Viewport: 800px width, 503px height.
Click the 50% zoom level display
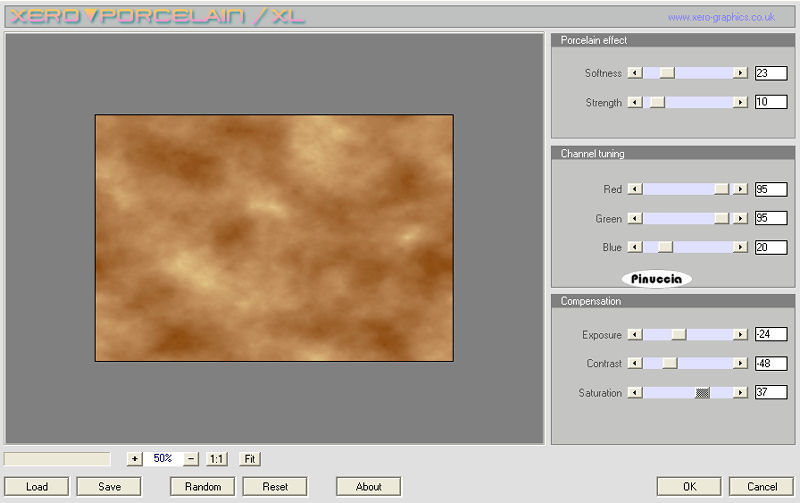coord(163,459)
